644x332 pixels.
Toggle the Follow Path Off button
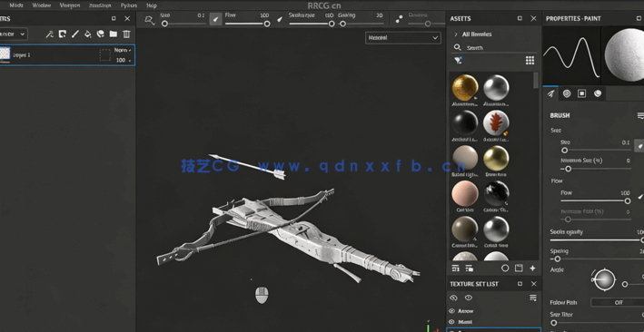point(618,302)
